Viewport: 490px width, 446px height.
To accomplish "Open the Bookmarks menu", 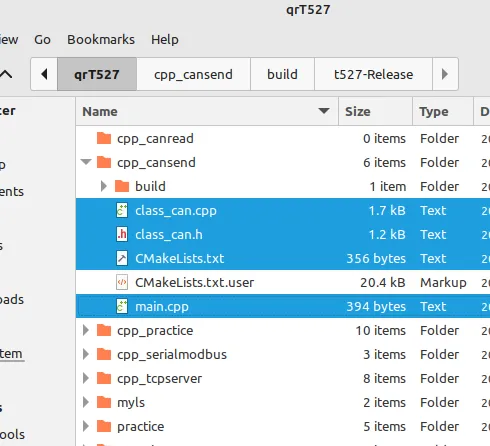I will pos(101,40).
